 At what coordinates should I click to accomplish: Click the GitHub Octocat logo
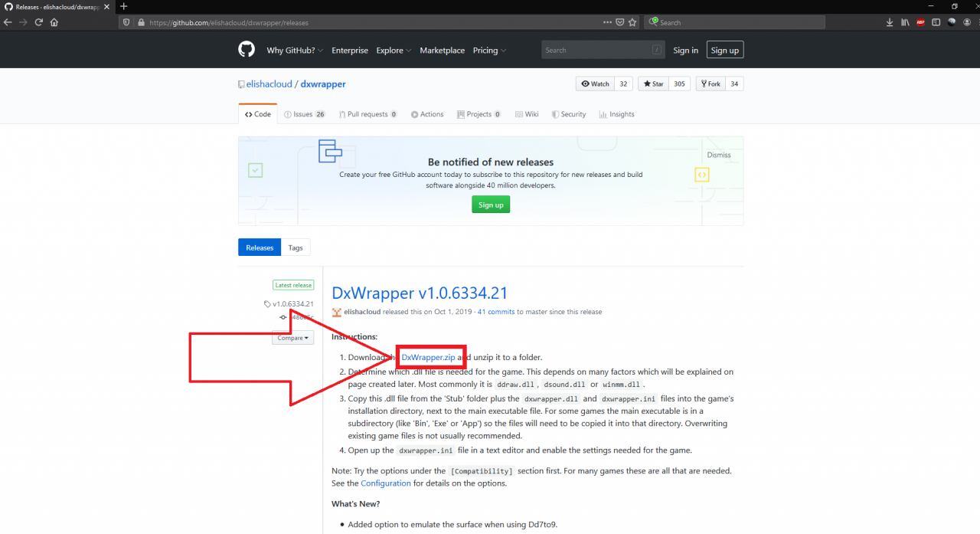(x=246, y=51)
